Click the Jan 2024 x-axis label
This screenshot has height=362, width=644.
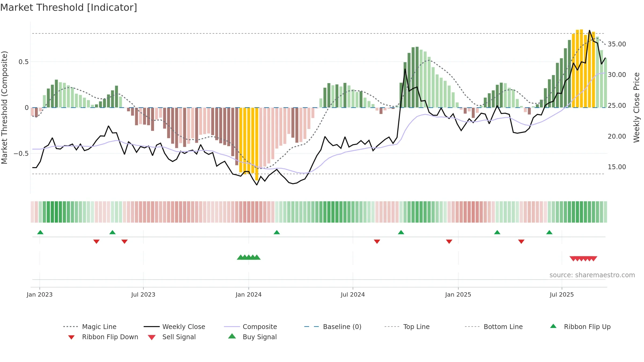coord(249,295)
